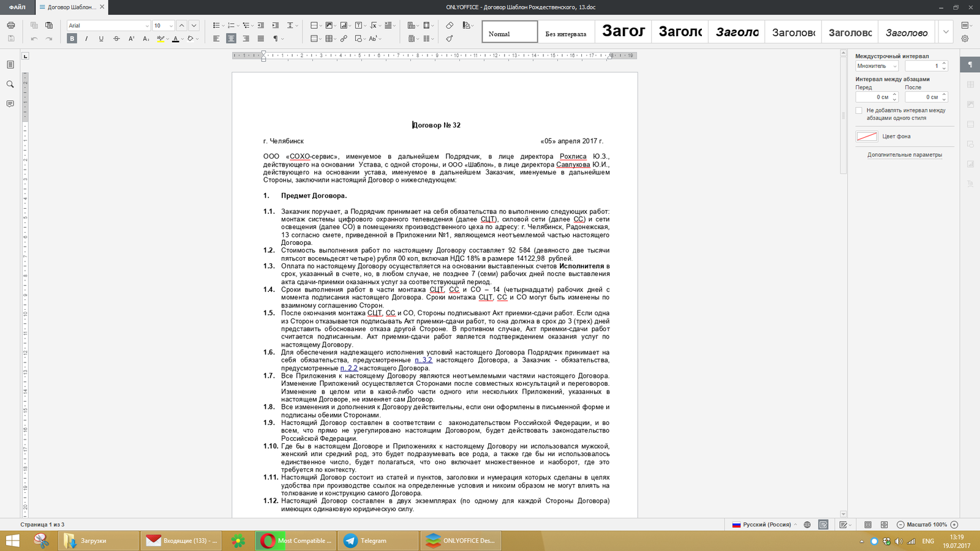Paste from clipboard using the paste icon
The image size is (980, 551).
(x=49, y=25)
